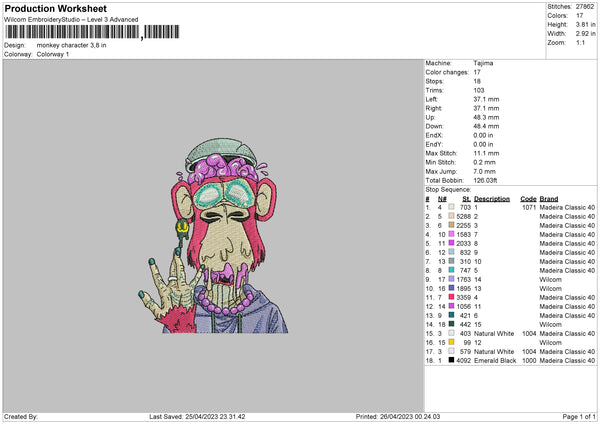Click the dark blue swatch in stop 10
The width and height of the screenshot is (600, 424).
(452, 288)
